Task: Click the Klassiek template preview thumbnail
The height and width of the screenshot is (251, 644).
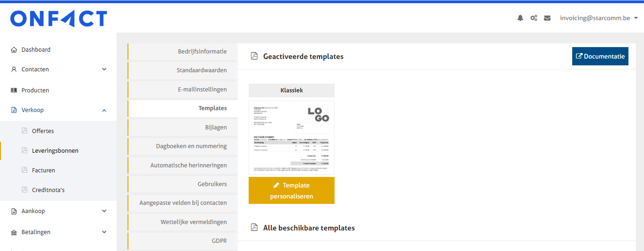Action: pyautogui.click(x=291, y=137)
